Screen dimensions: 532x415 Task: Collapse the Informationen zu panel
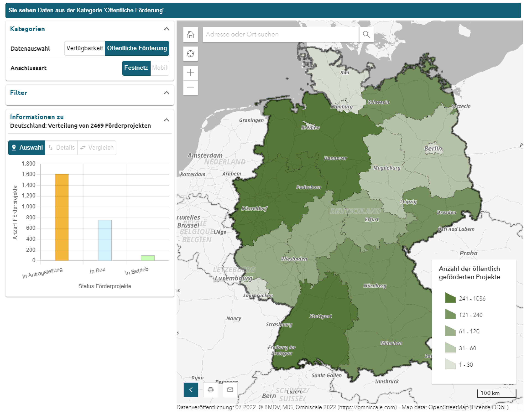point(166,120)
